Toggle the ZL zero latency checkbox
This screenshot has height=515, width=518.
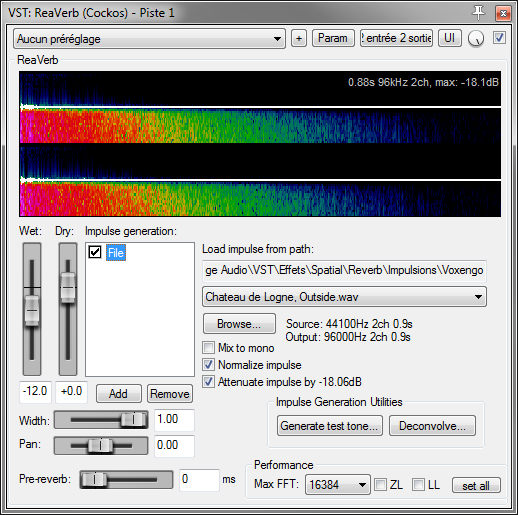pyautogui.click(x=380, y=484)
